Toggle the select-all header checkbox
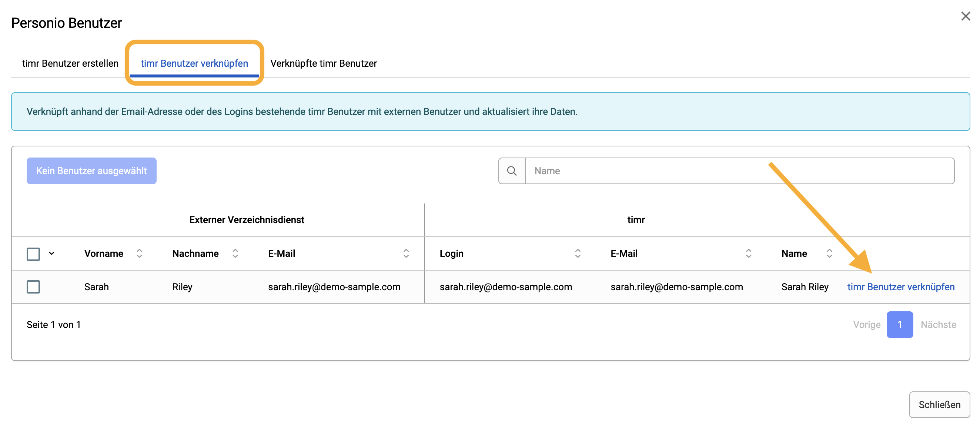Image resolution: width=980 pixels, height=424 pixels. click(33, 254)
